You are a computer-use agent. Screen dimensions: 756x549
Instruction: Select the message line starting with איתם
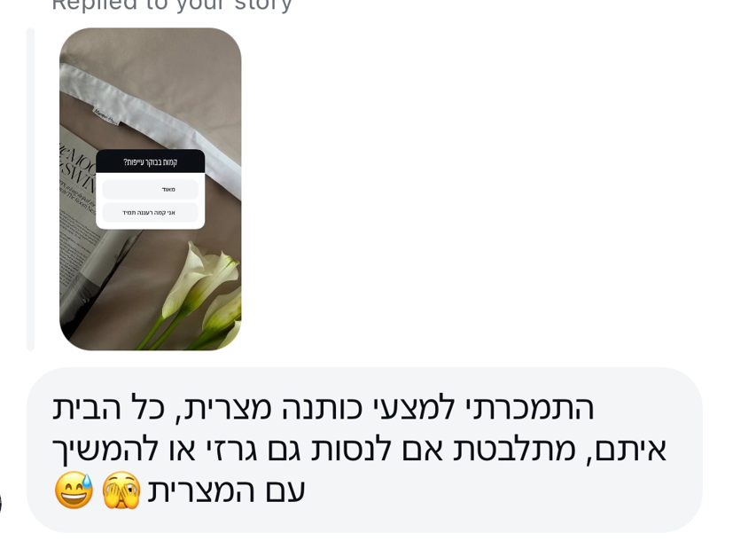pos(359,450)
